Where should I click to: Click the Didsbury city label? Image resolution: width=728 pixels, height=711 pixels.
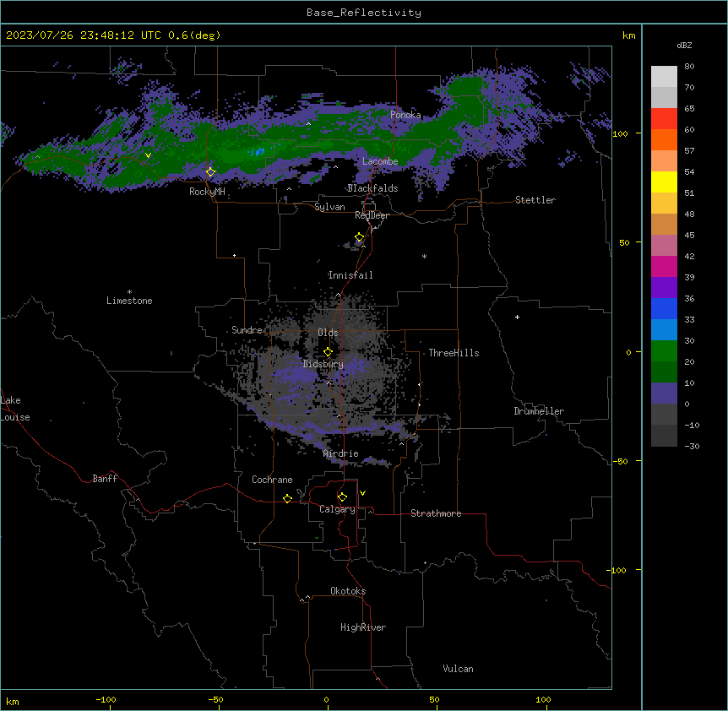coord(323,364)
